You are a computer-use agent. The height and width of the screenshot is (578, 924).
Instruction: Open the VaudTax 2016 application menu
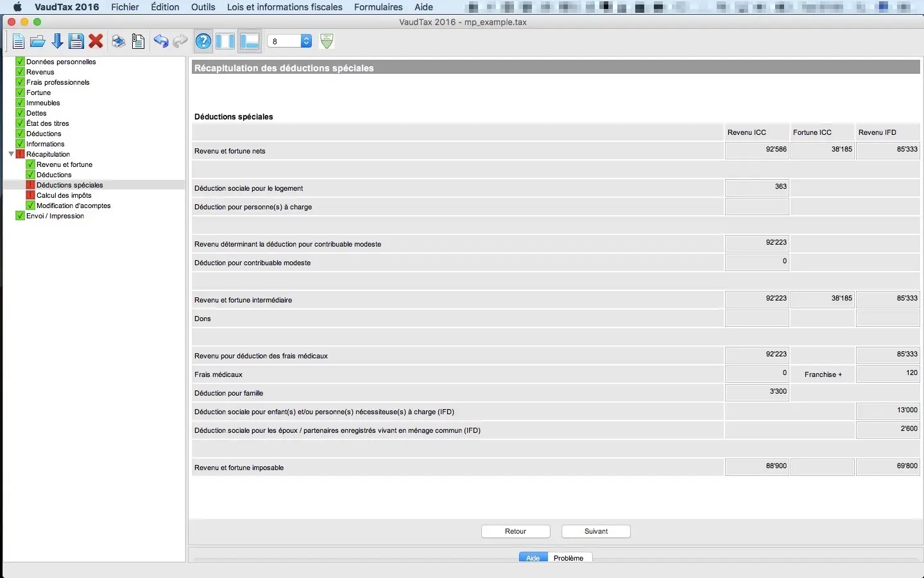coord(67,7)
